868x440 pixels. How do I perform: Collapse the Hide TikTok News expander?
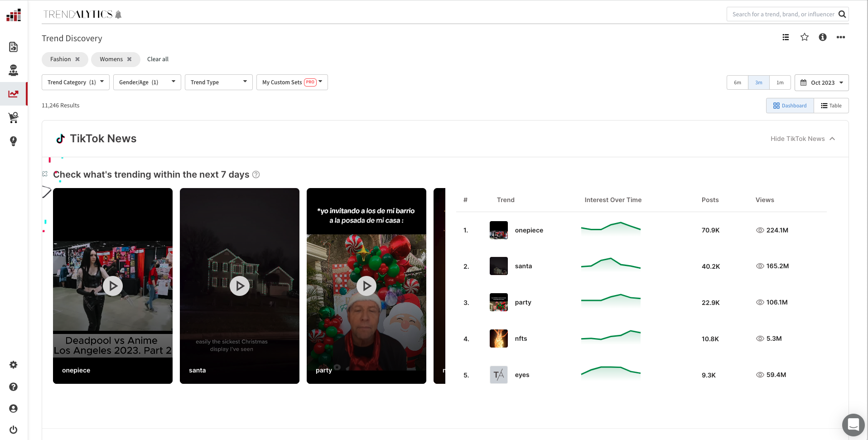coord(803,139)
